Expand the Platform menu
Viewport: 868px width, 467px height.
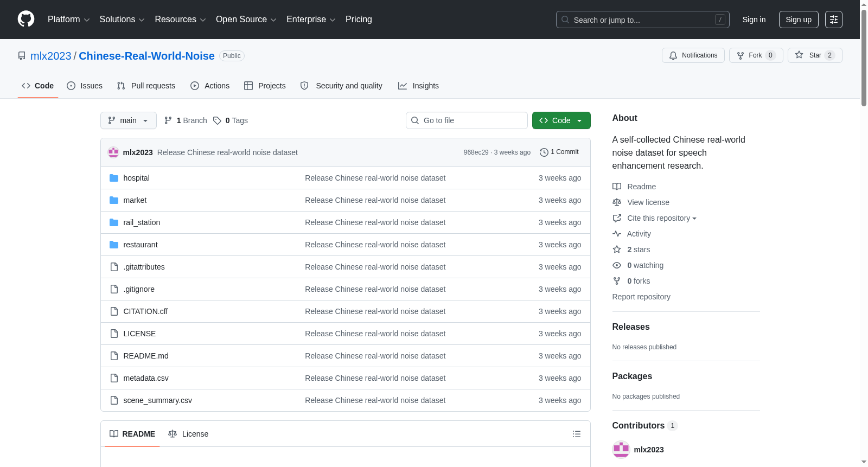(68, 20)
